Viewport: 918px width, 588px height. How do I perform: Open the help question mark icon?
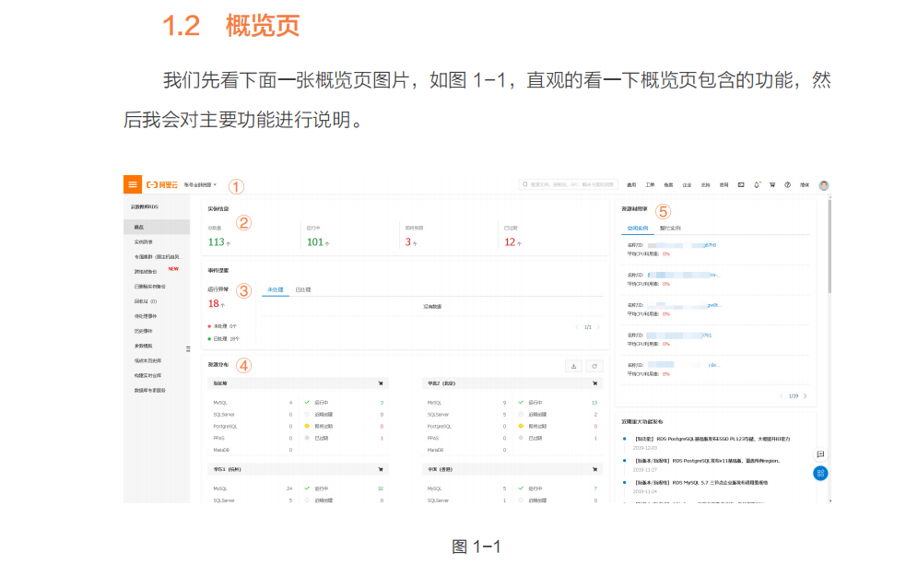coord(788,185)
